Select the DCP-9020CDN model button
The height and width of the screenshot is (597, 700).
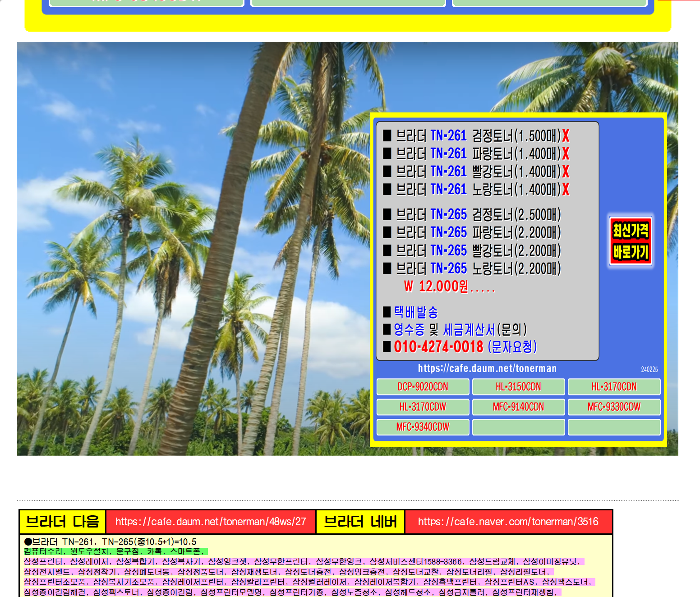[422, 387]
